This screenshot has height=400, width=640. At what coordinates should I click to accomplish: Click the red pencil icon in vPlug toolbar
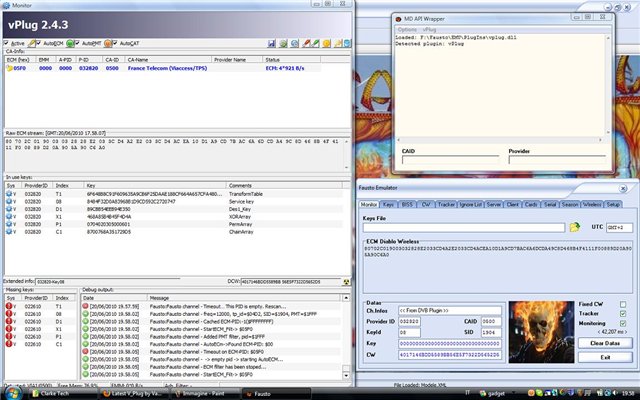[x=306, y=43]
